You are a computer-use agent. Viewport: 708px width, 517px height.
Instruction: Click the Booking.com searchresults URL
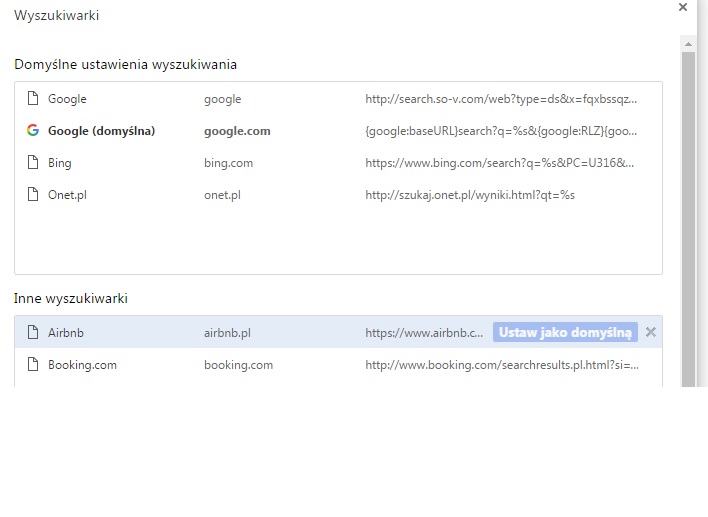point(500,365)
